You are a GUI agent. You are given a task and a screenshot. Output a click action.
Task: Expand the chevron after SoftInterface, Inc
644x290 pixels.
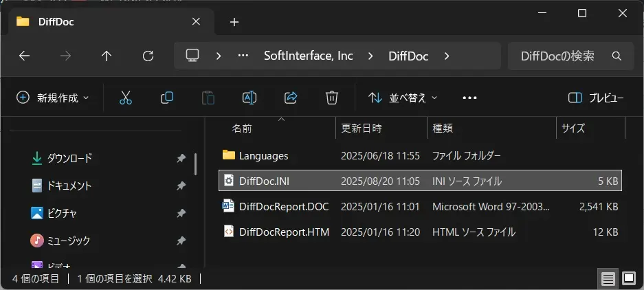pos(370,56)
